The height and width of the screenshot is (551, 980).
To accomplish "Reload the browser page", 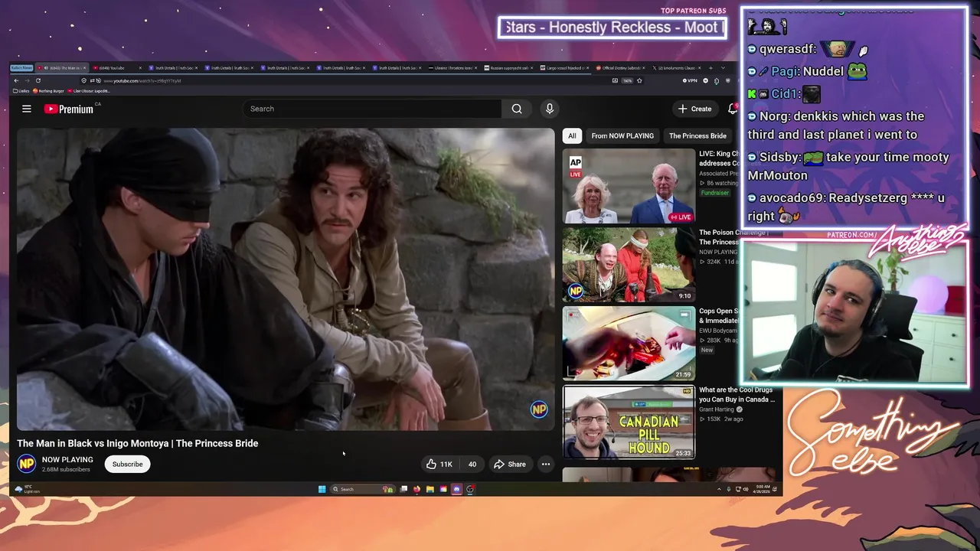I will point(38,80).
